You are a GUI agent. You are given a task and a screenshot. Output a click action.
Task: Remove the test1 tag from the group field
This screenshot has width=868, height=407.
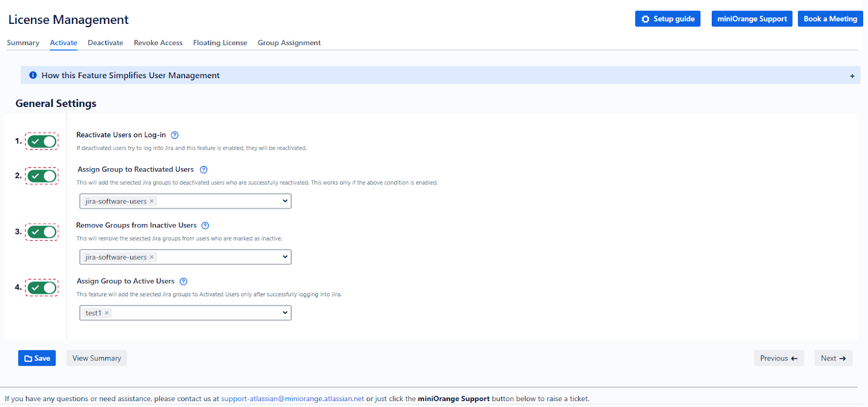coord(107,313)
